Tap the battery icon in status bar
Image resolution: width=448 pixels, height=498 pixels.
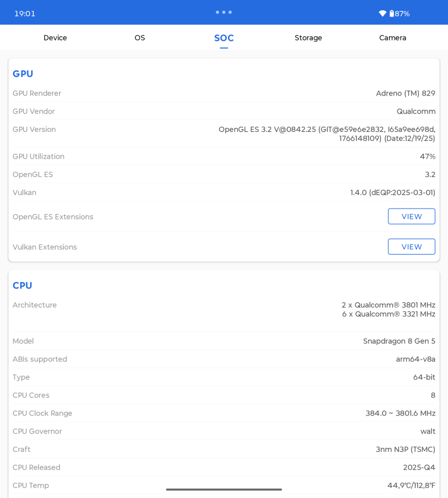(392, 13)
